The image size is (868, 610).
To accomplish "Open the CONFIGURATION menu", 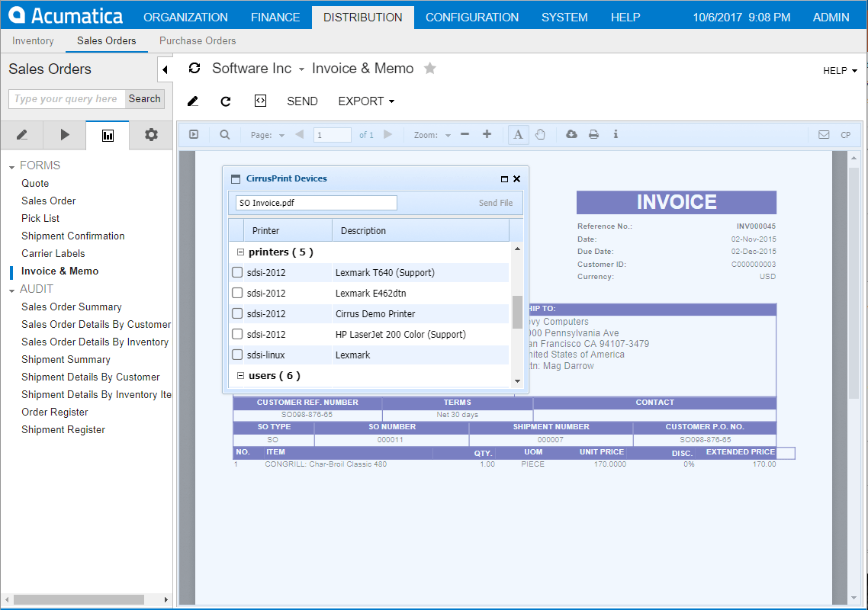I will coord(472,18).
